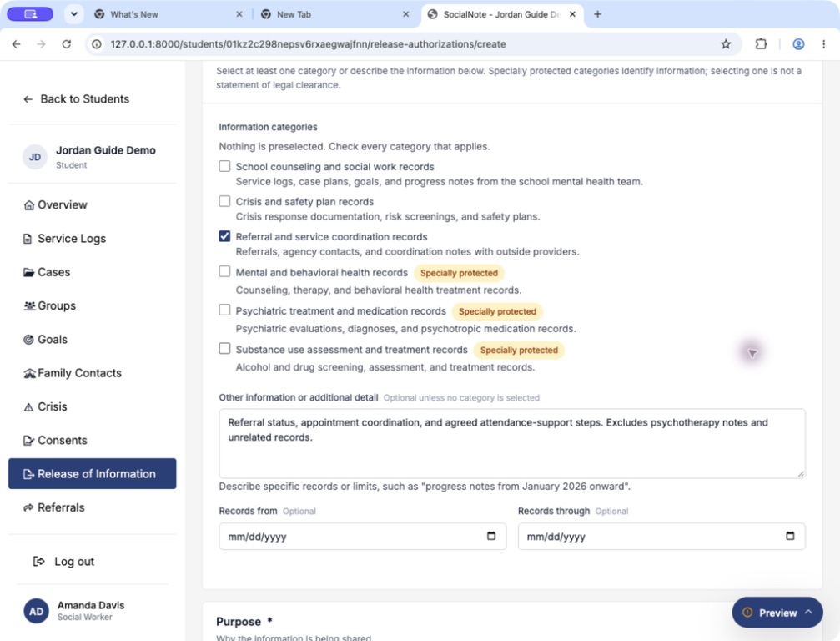Click Specially protected badge for Substance use
The height and width of the screenshot is (641, 840).
pos(519,350)
